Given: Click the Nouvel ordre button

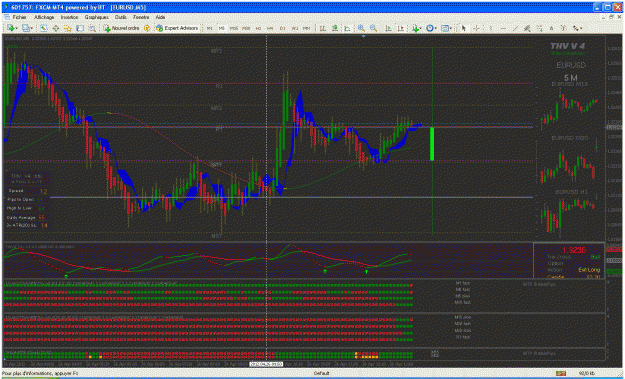Looking at the screenshot, I should (121, 28).
